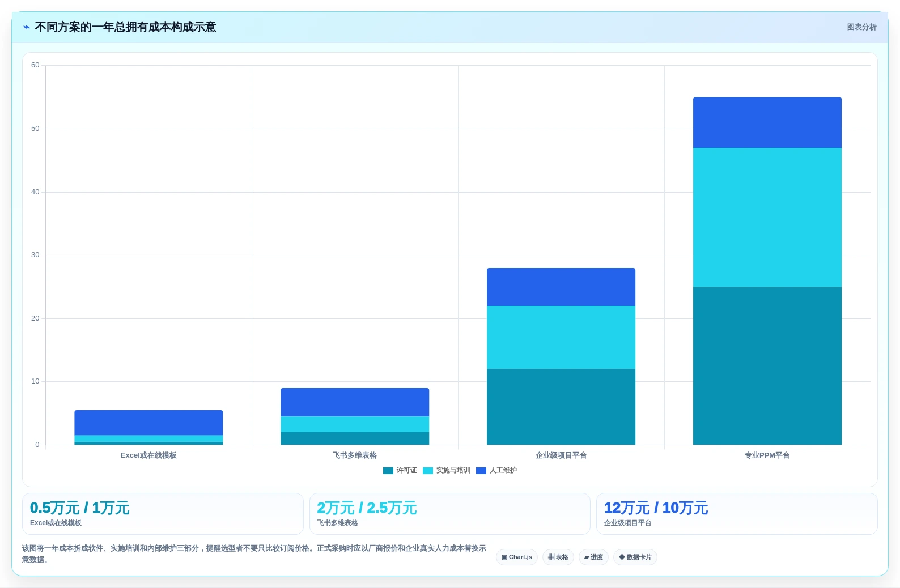Open the 0.5万元 / 1万元 data card

pos(163,514)
